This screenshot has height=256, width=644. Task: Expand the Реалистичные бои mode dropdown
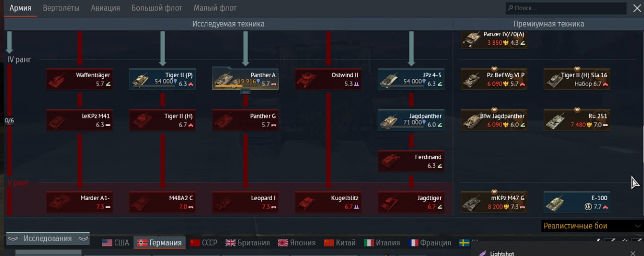[x=592, y=226]
